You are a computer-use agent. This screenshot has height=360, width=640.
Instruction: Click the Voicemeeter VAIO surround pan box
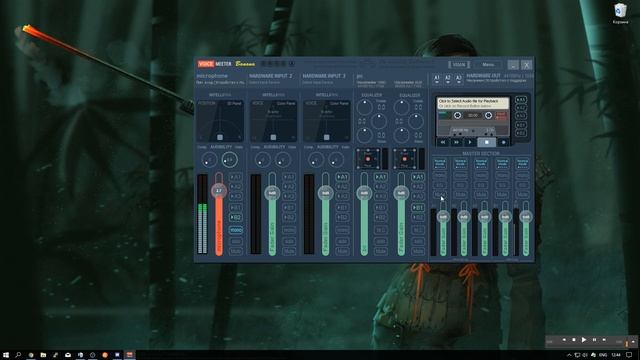pyautogui.click(x=368, y=159)
